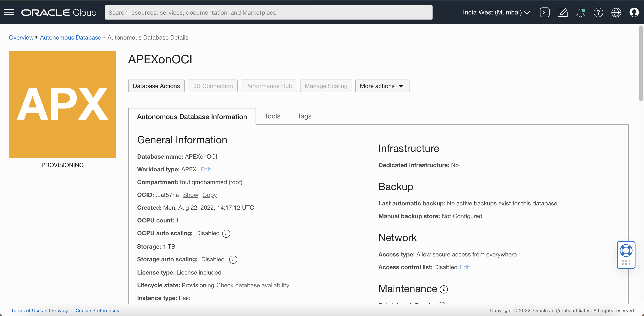Image resolution: width=644 pixels, height=316 pixels.
Task: Expand the India West (Mumbai) region selector
Action: pyautogui.click(x=496, y=12)
